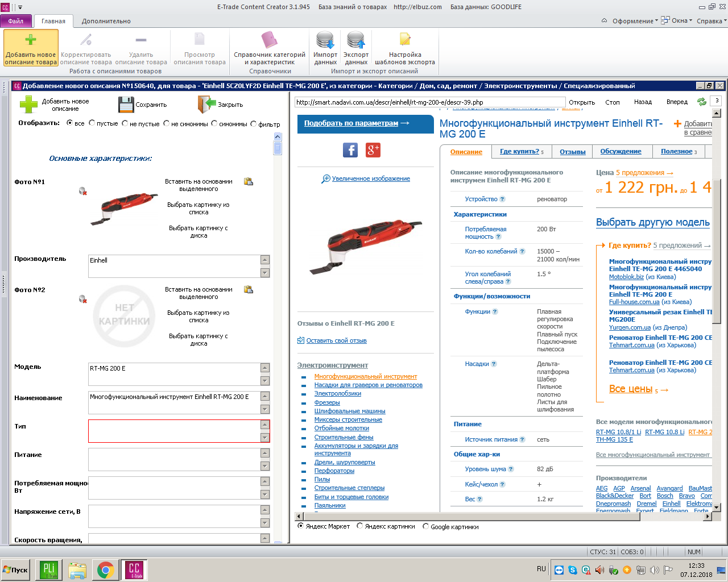This screenshot has height=582, width=728.
Task: Open the file explorer taskbar icon
Action: tap(77, 569)
